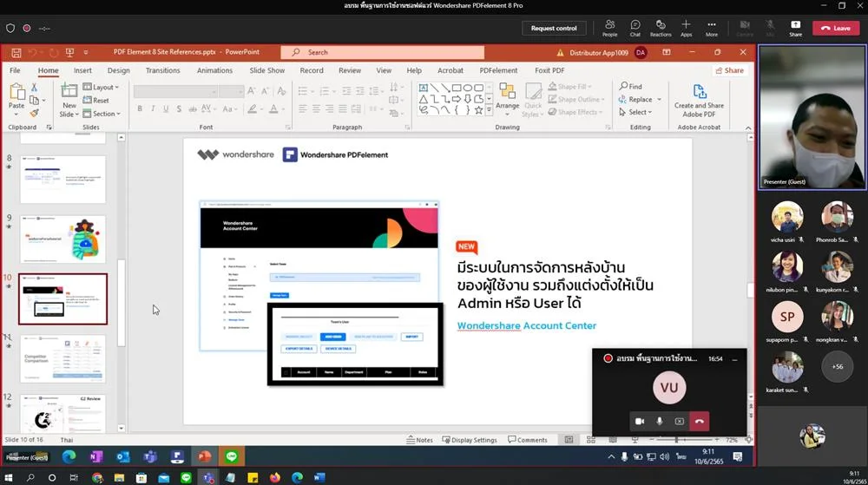Open More options in meeting toolbar
Screen dimensions: 868x485
point(712,29)
